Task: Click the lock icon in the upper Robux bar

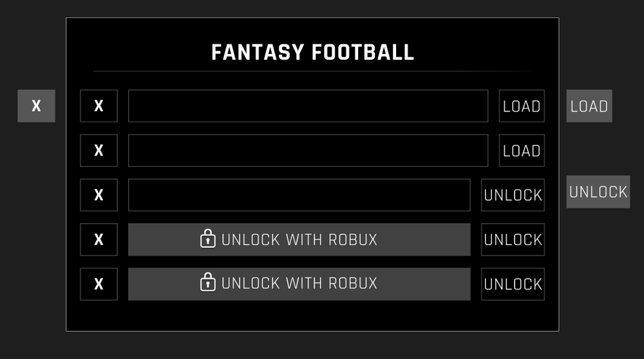Action: tap(207, 239)
